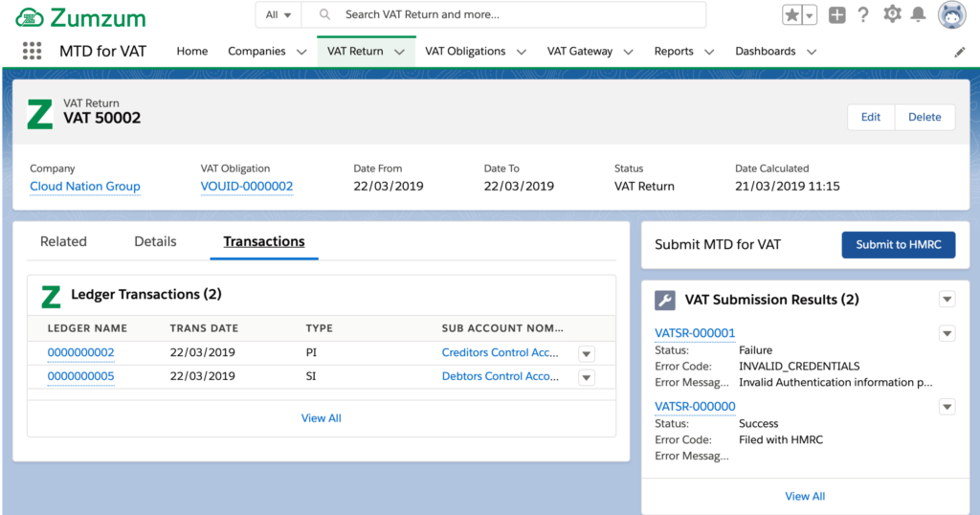
Task: Open user profile avatar
Action: pyautogui.click(x=951, y=14)
